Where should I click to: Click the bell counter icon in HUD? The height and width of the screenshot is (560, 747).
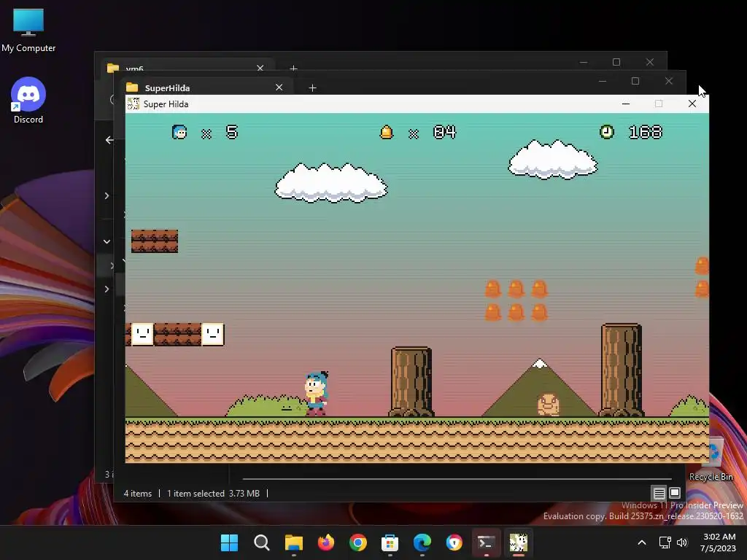(x=387, y=132)
